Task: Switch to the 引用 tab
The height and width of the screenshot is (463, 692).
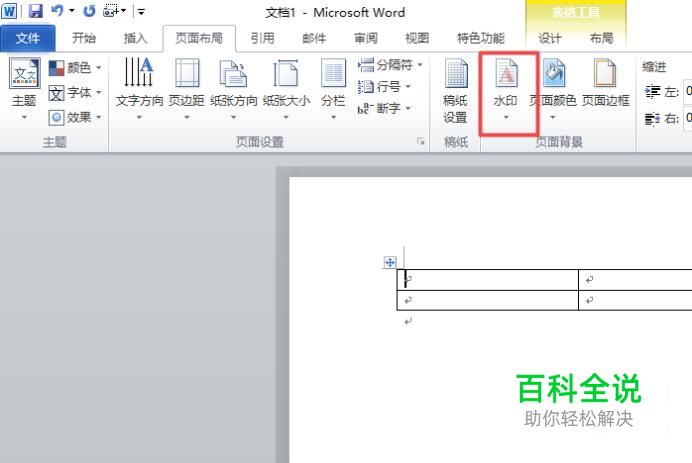Action: pyautogui.click(x=263, y=38)
